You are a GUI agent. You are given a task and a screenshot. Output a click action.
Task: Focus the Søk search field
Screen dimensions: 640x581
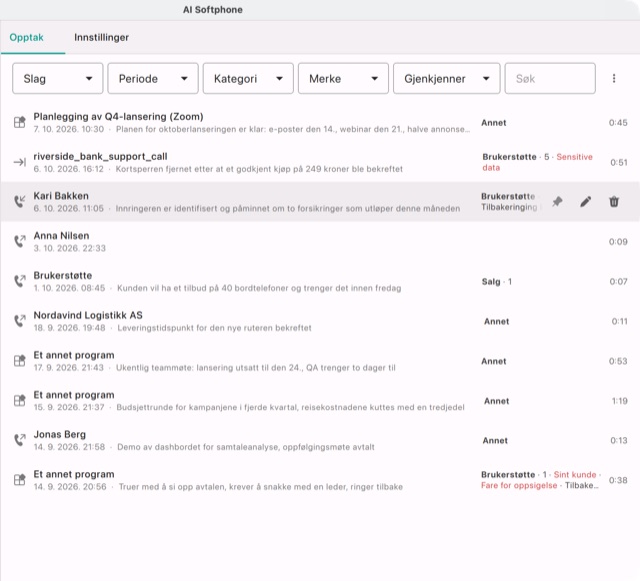550,78
